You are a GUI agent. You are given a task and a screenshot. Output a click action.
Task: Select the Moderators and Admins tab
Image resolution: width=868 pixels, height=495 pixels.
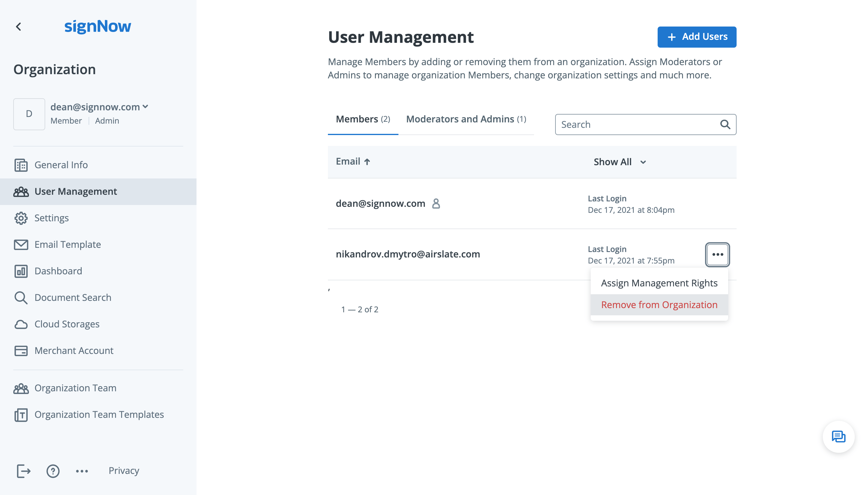coord(466,119)
